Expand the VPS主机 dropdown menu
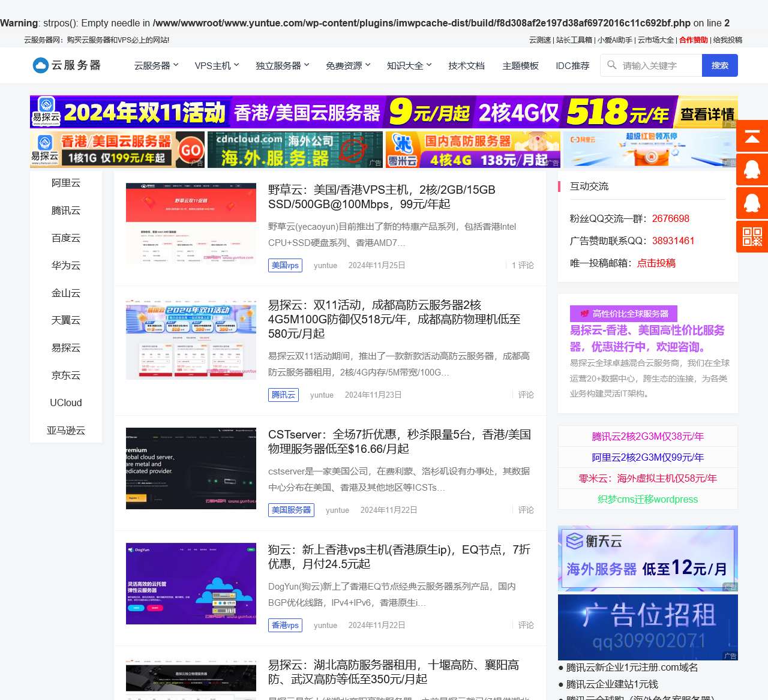This screenshot has width=768, height=700. pos(217,65)
